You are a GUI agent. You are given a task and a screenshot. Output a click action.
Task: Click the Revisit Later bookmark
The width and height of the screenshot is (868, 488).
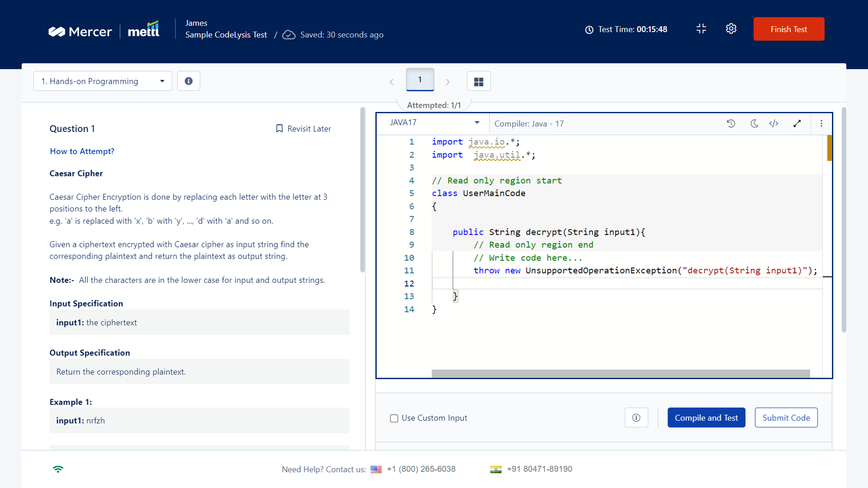click(x=303, y=128)
